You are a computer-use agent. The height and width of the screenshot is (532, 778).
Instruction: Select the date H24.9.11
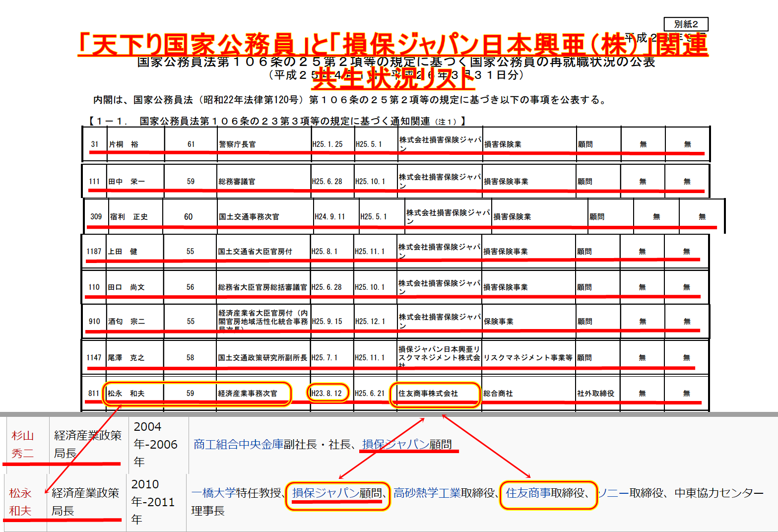329,217
